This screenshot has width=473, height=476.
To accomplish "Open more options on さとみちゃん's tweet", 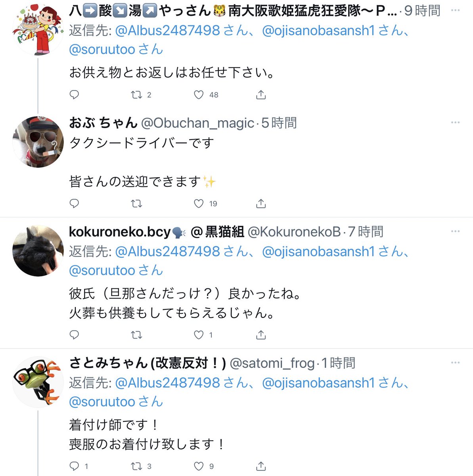I will pos(455,363).
